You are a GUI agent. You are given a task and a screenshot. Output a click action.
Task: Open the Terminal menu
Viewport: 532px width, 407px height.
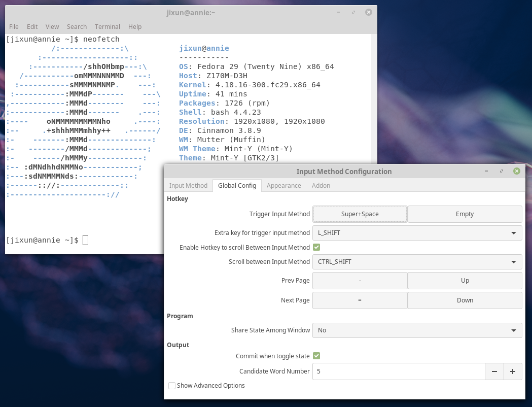tap(107, 26)
